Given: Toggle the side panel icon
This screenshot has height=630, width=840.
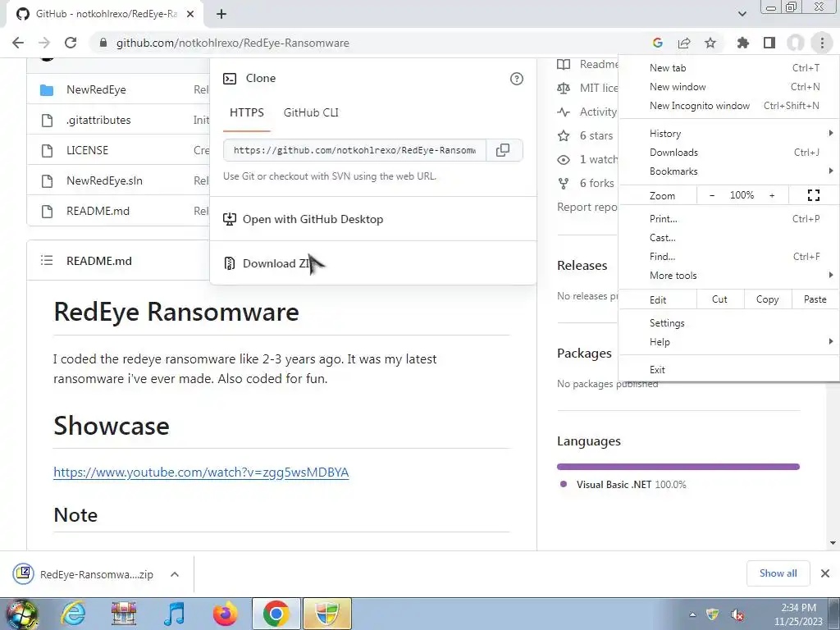Looking at the screenshot, I should (x=769, y=43).
